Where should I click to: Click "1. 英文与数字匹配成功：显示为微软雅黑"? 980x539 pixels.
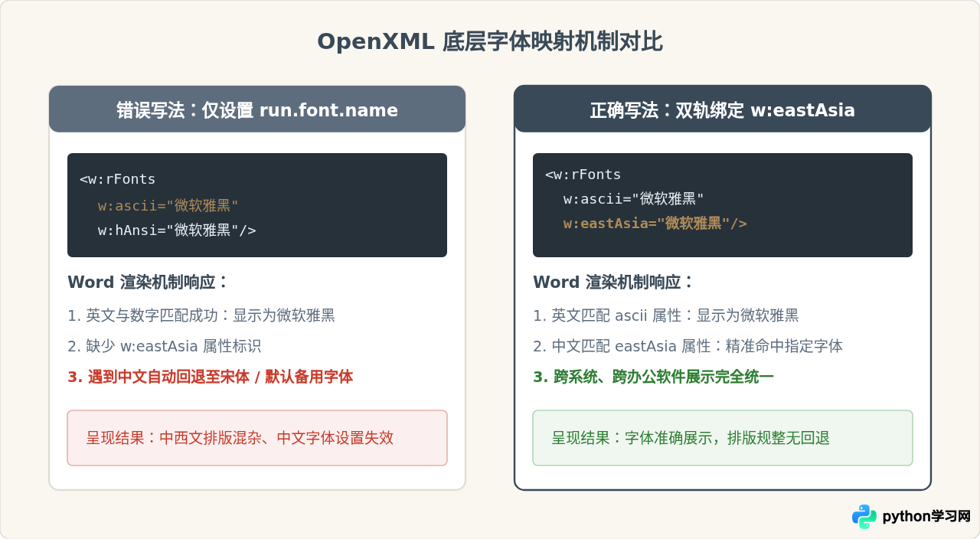(201, 315)
